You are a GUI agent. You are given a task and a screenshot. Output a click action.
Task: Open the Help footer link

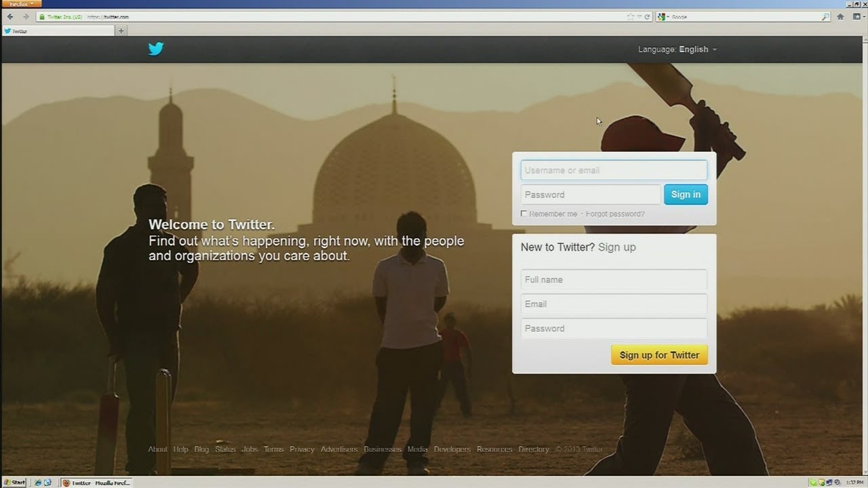180,449
